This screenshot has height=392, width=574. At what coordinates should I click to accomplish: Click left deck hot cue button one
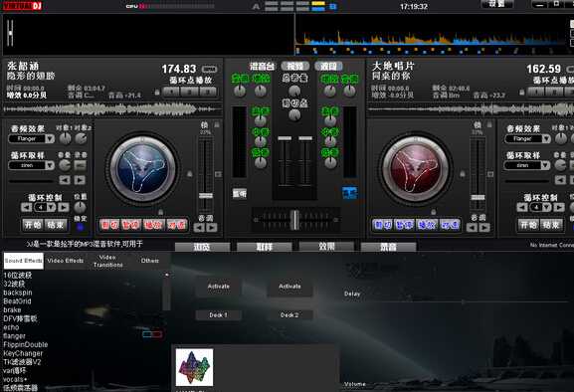[x=171, y=92]
